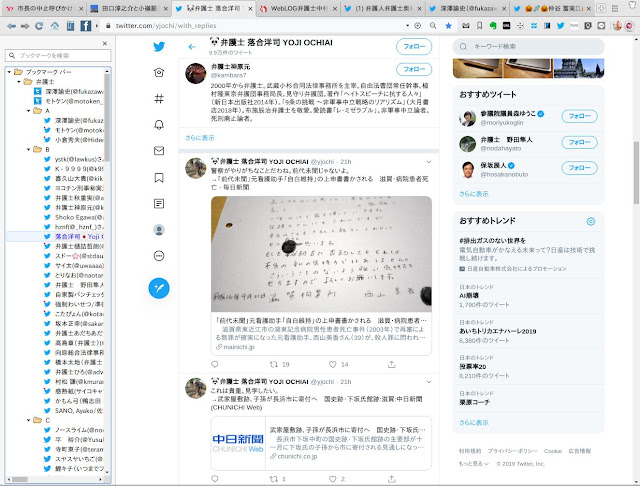This screenshot has width=640, height=486.
Task: Follow 参議院議員森ゆうこ
Action: pyautogui.click(x=580, y=116)
